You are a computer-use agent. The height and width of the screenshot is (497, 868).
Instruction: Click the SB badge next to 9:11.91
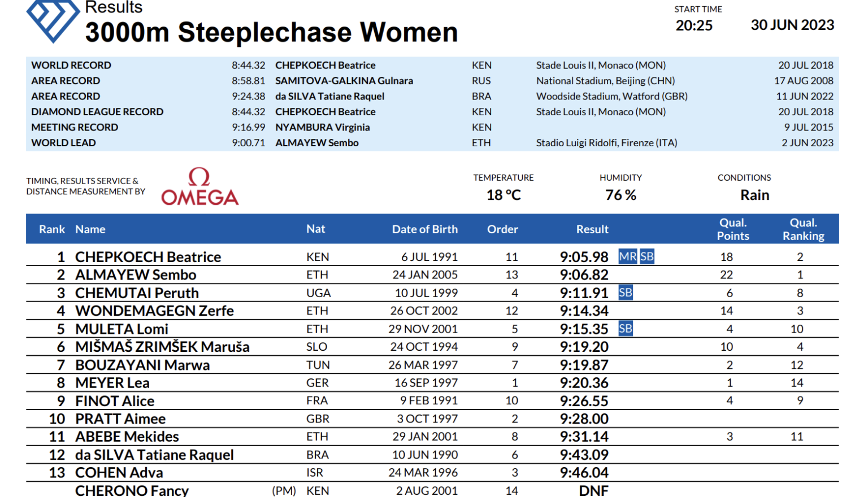(x=626, y=293)
